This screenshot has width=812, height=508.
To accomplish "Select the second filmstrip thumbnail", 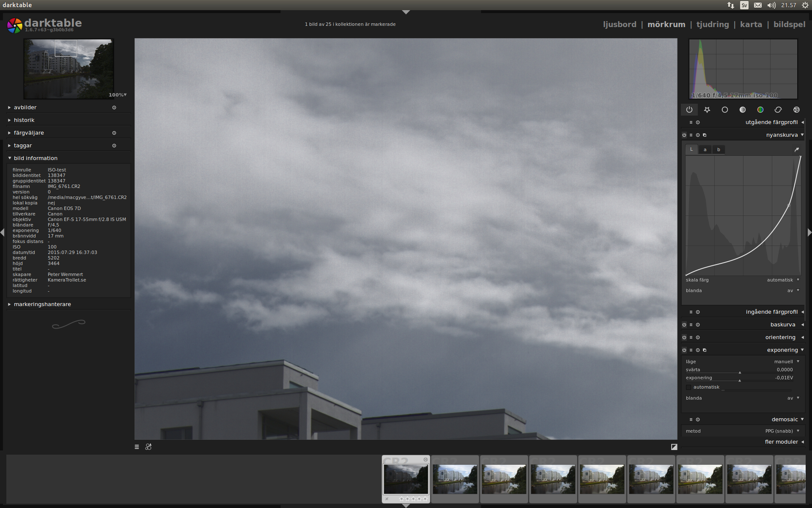I will pos(455,479).
